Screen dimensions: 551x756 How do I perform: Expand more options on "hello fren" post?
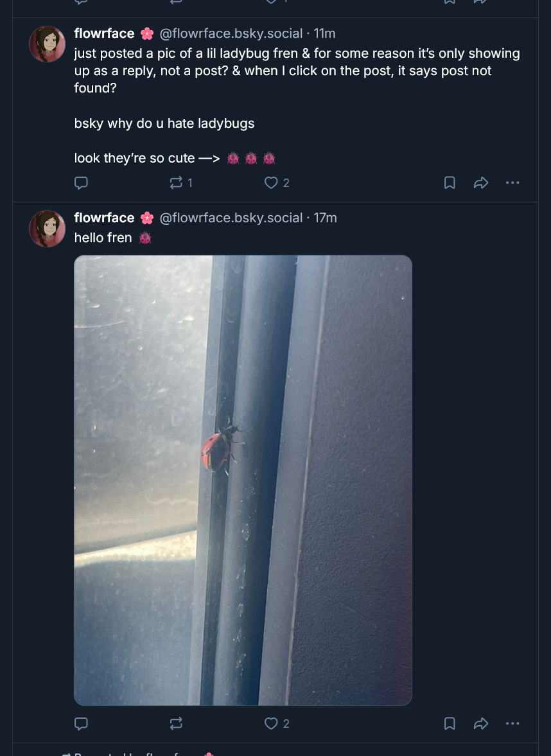click(512, 724)
